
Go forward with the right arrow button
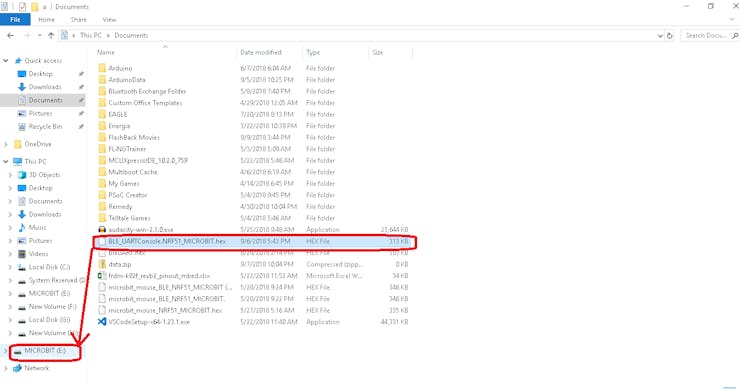(26, 35)
